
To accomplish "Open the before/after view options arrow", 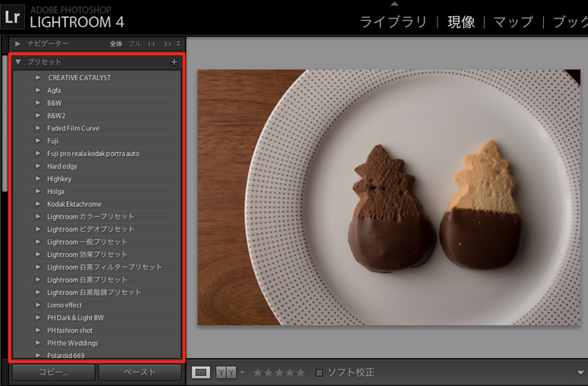I will pyautogui.click(x=242, y=373).
